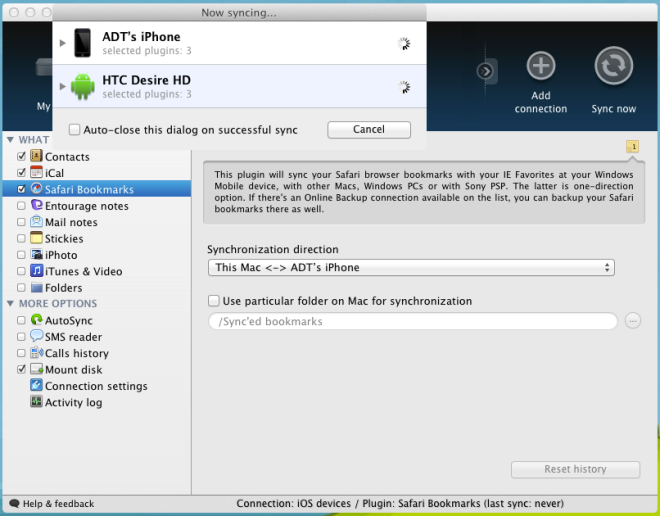Click the ADT's iPhone device icon
This screenshot has height=516, width=660.
(82, 43)
